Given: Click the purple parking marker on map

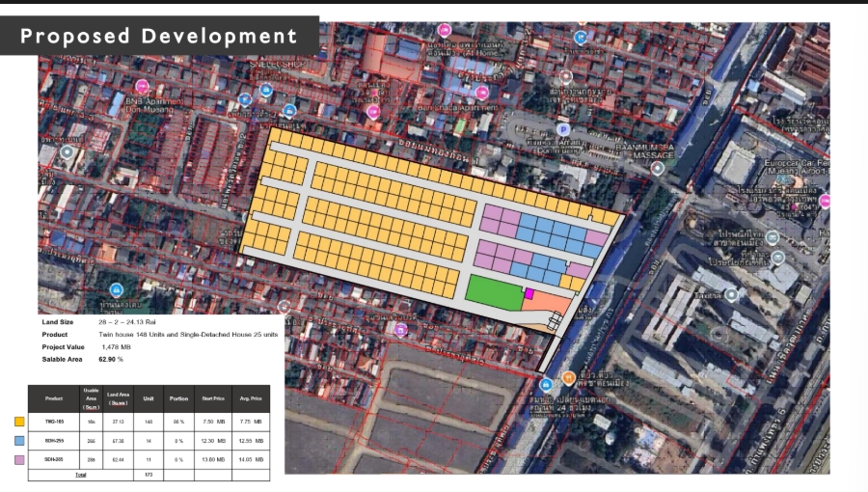Looking at the screenshot, I should click(563, 129).
